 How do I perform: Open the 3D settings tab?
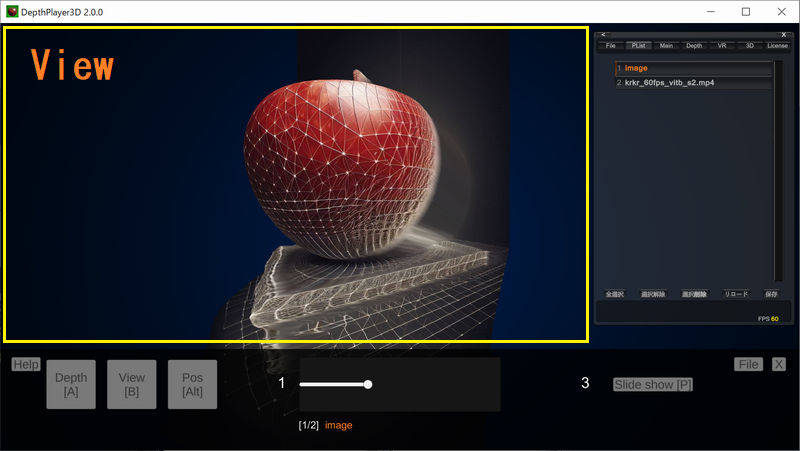point(749,46)
